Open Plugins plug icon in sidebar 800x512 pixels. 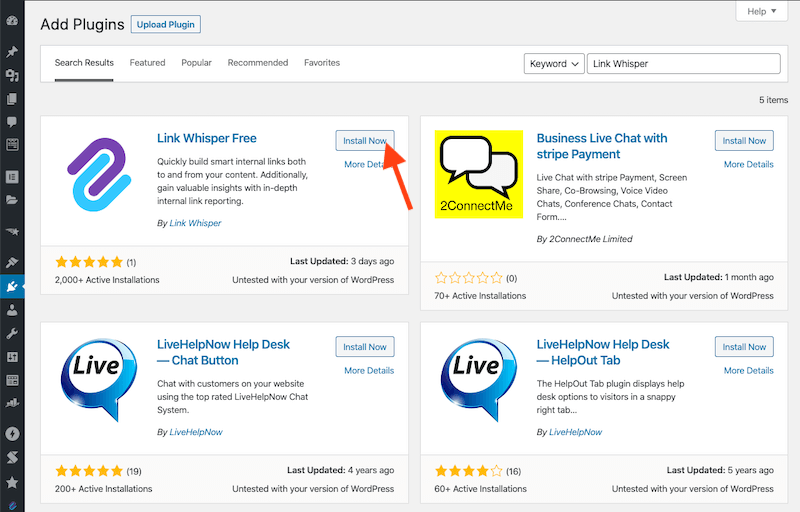(12, 287)
